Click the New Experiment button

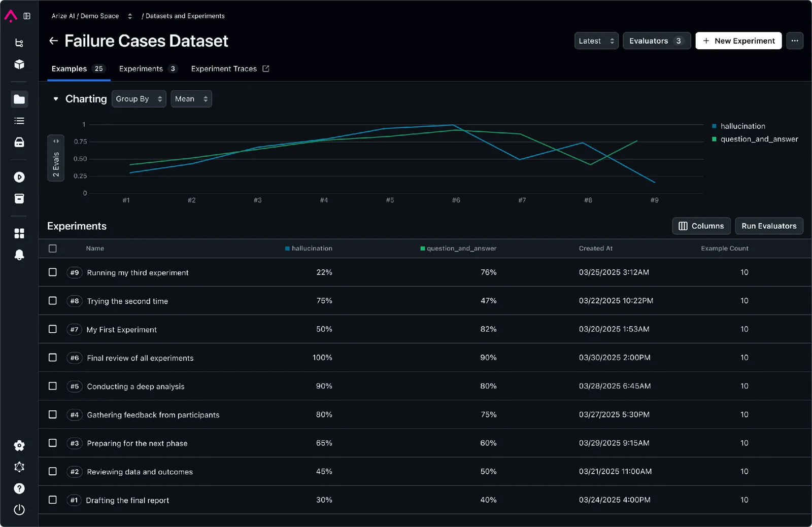(738, 41)
